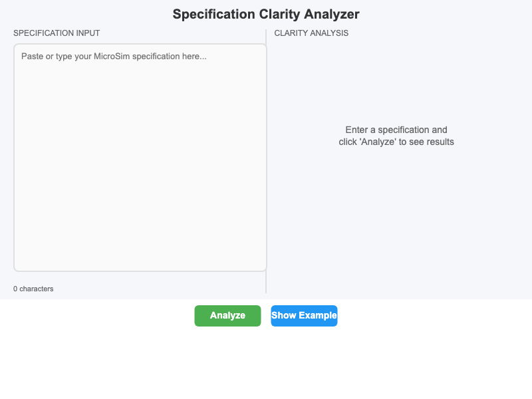The width and height of the screenshot is (532, 399).
Task: Click the CLARITY ANALYSIS panel label
Action: click(310, 33)
